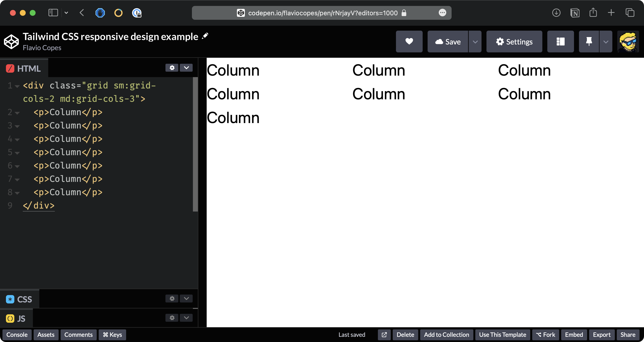Toggle the Safari sidebar button
The width and height of the screenshot is (644, 342).
point(53,13)
